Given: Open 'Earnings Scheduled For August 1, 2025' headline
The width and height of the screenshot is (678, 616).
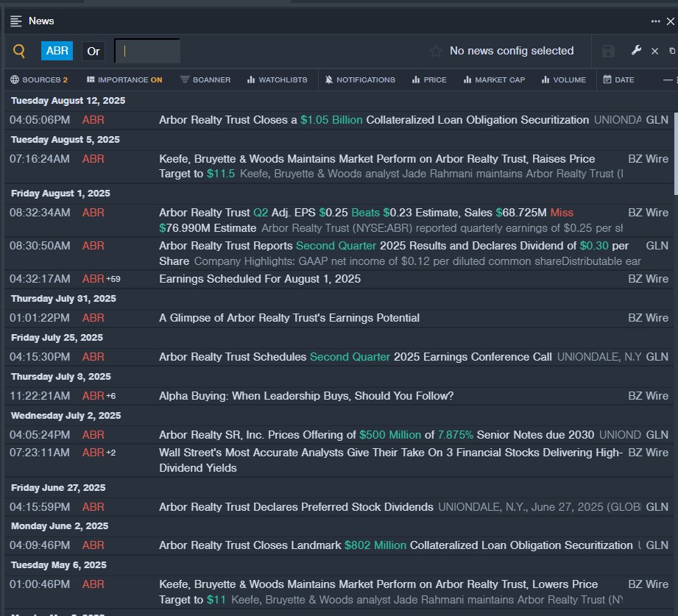Looking at the screenshot, I should coord(260,279).
